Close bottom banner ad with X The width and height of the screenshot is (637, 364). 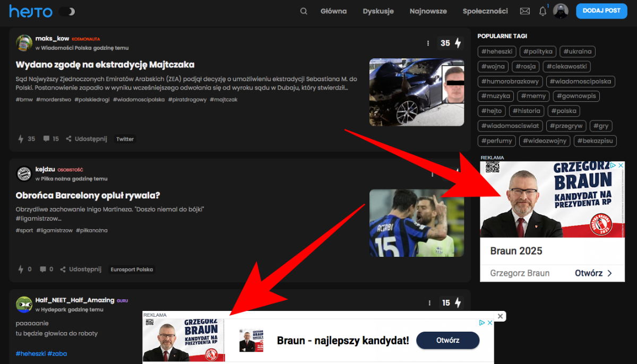500,316
